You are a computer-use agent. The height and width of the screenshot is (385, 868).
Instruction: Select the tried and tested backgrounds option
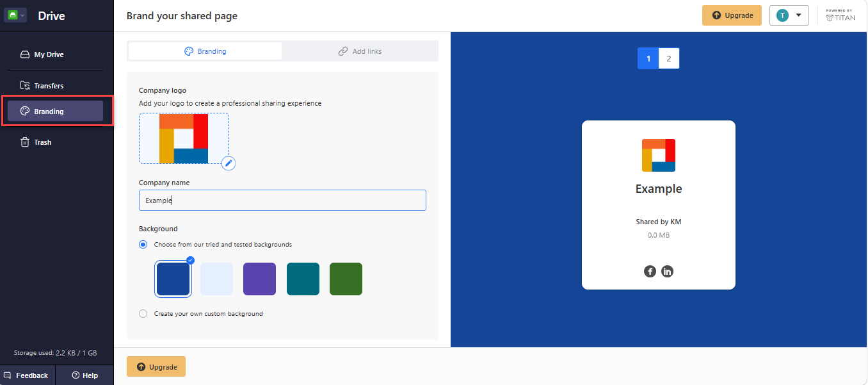tap(143, 245)
